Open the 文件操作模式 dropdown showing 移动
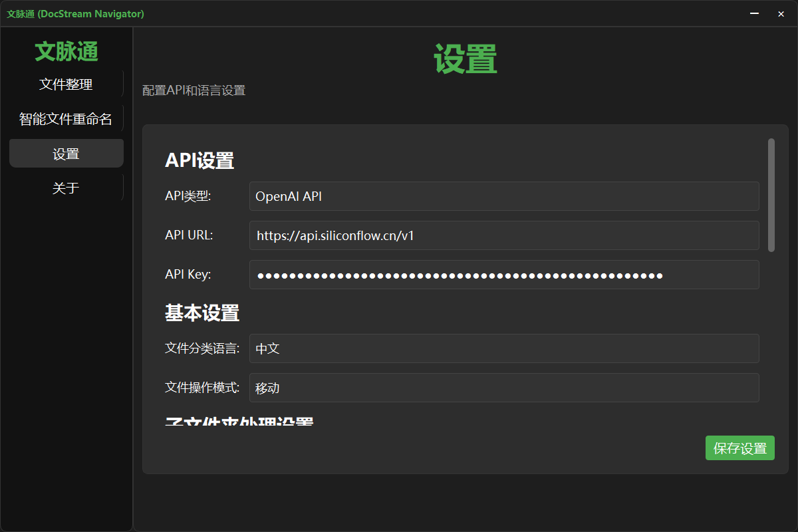798x532 pixels. pos(504,388)
